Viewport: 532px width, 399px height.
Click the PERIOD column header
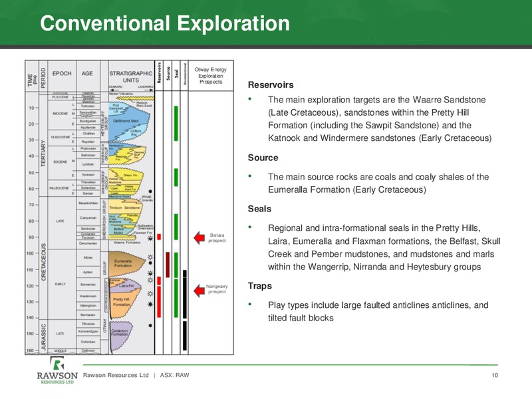43,77
